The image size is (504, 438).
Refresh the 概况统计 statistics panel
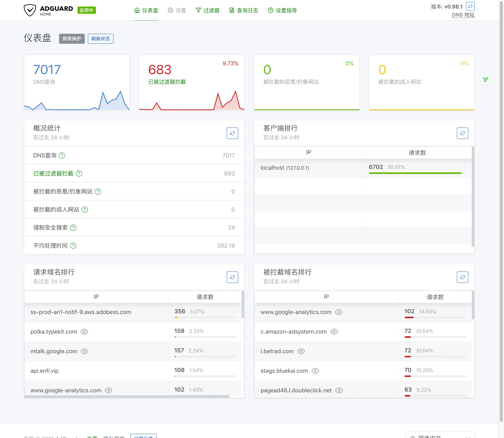(232, 133)
